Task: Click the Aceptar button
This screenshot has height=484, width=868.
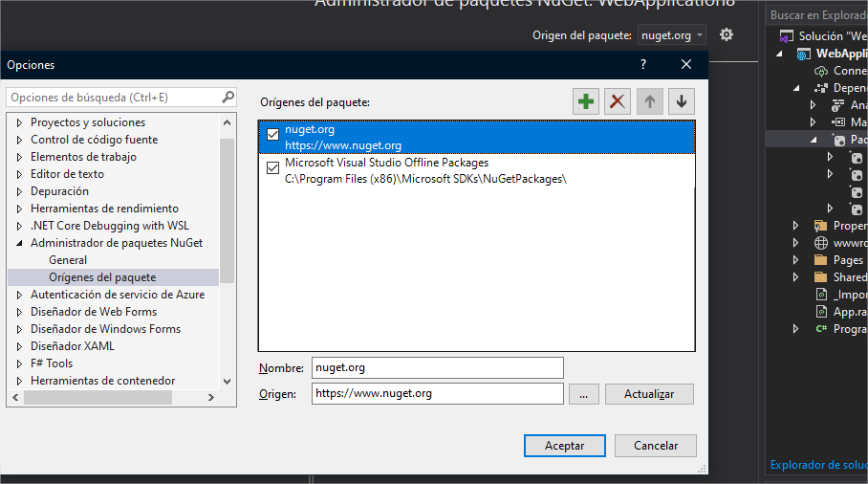Action: coord(564,446)
